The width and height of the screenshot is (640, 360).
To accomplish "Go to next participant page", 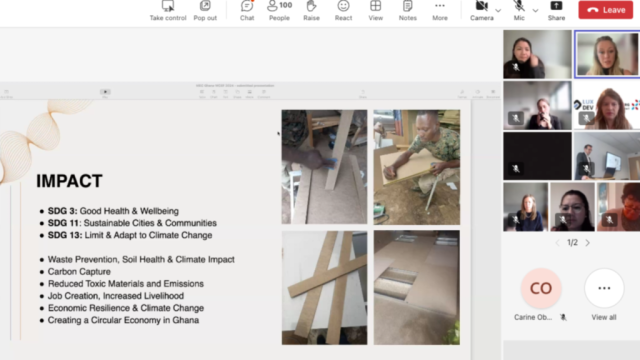I will pyautogui.click(x=587, y=243).
